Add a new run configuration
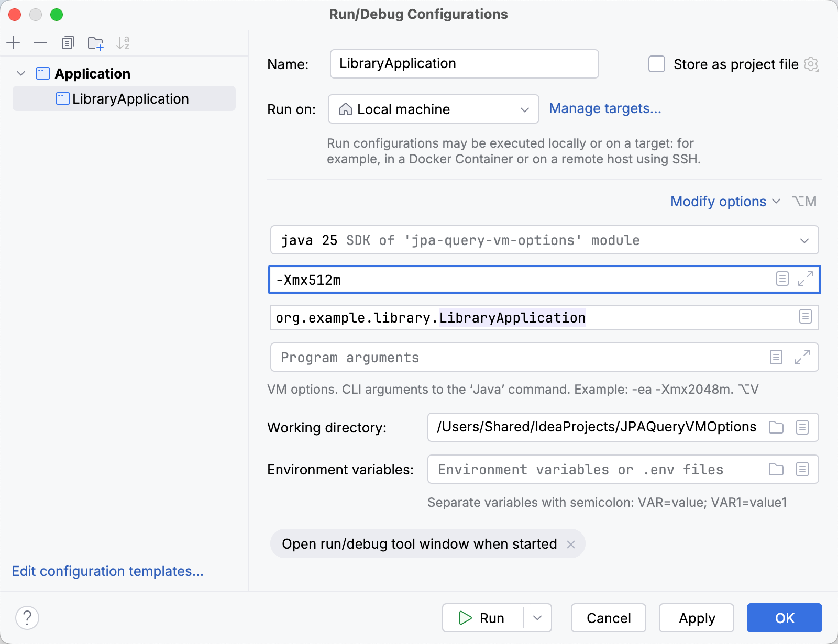Screen dimensions: 838x644 [13, 42]
